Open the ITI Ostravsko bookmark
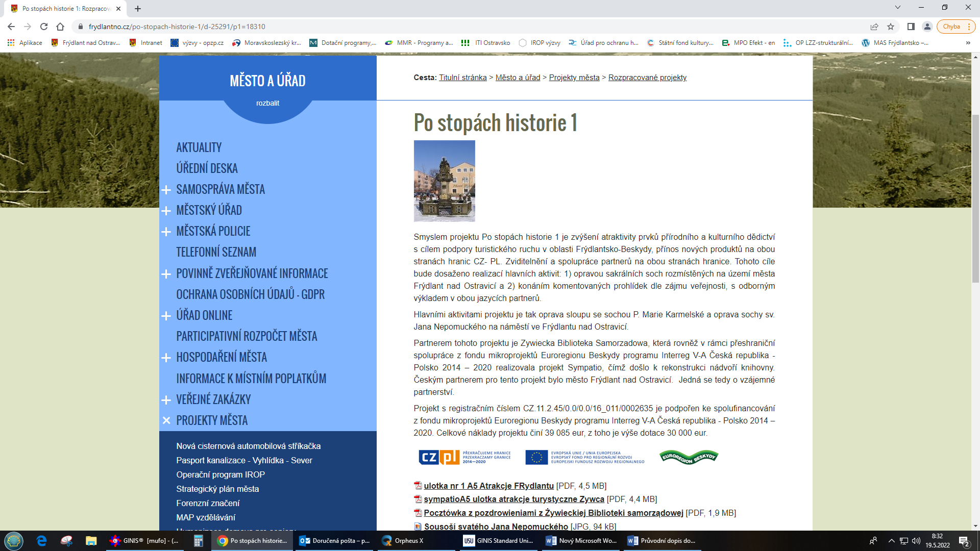This screenshot has width=980, height=551. coord(485,43)
